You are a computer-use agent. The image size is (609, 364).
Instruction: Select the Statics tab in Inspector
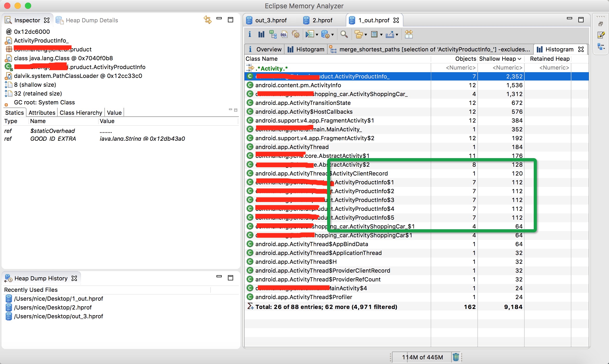(x=15, y=113)
